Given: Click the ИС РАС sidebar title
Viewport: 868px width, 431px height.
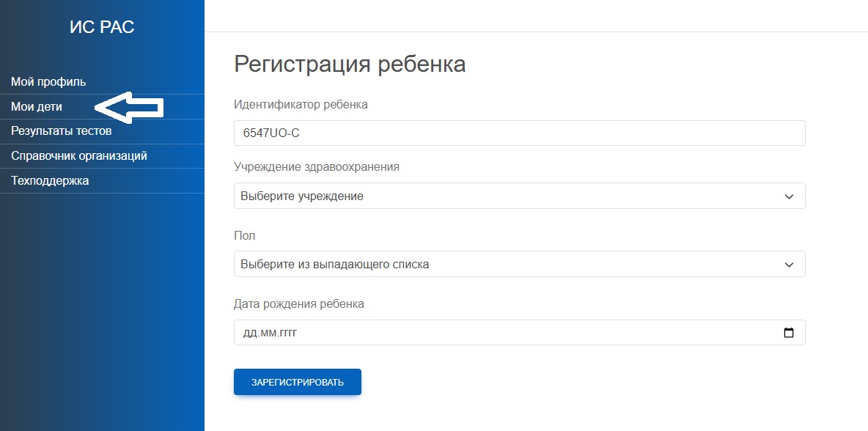Looking at the screenshot, I should (x=102, y=28).
